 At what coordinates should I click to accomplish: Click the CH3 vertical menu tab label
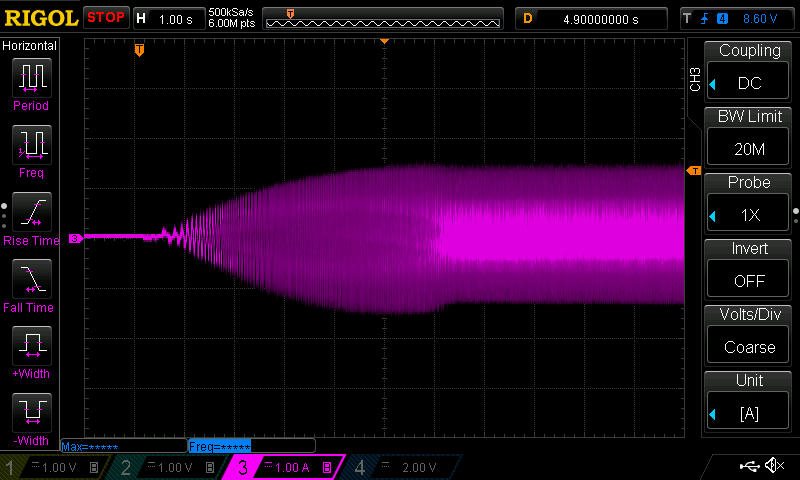[695, 79]
